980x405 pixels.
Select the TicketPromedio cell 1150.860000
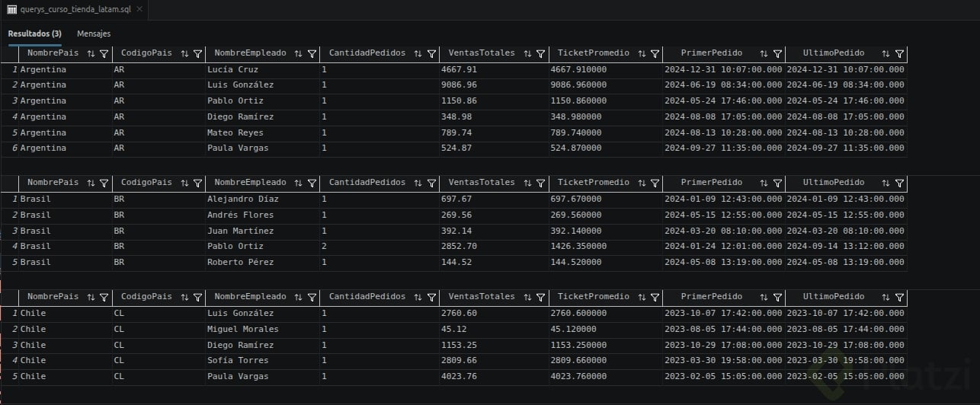(x=605, y=101)
